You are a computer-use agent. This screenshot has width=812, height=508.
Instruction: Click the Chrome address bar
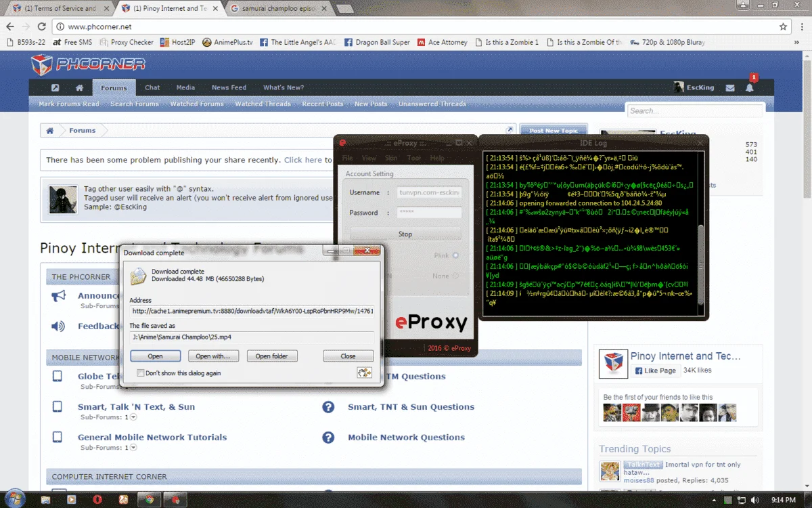pos(420,26)
